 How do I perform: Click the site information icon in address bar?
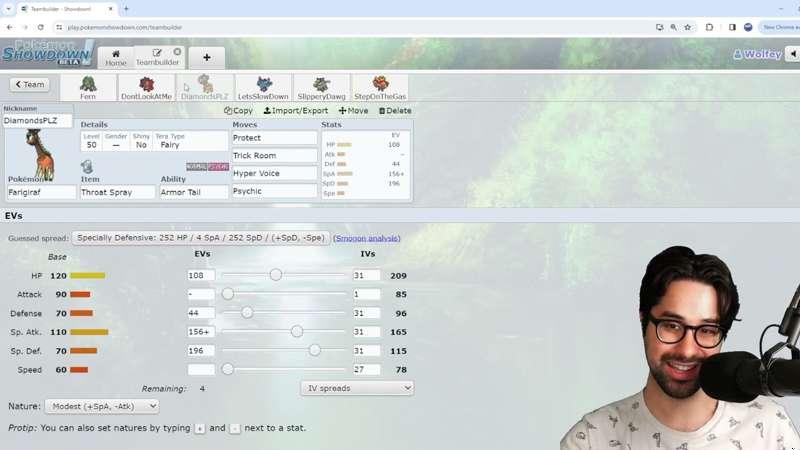click(x=59, y=27)
